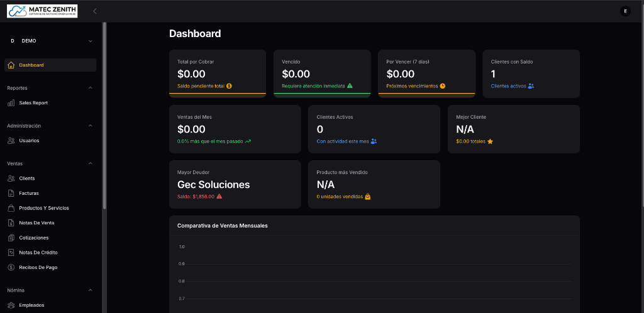Image resolution: width=644 pixels, height=313 pixels.
Task: Click the Dashboard home icon in sidebar
Action: [11, 65]
